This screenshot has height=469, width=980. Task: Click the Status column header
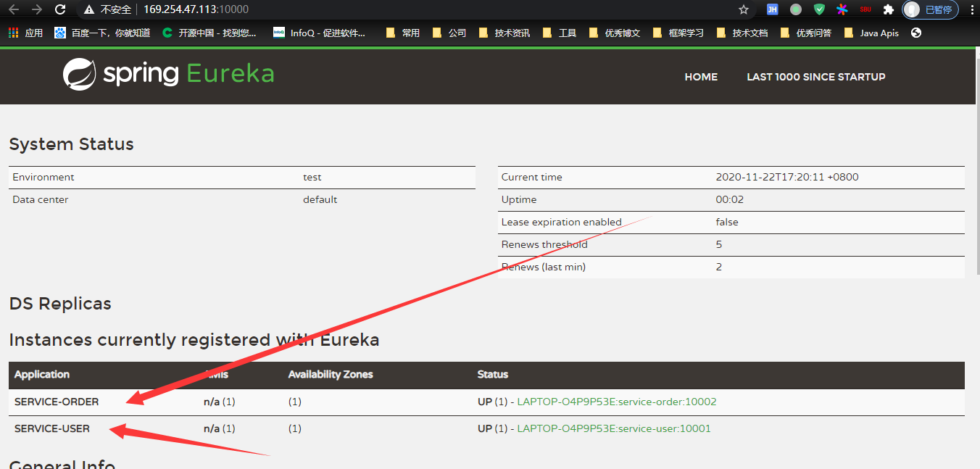[x=493, y=375]
